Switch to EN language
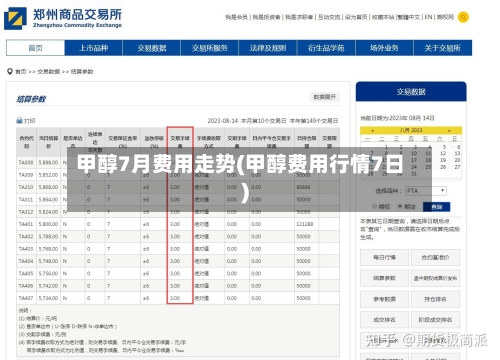This screenshot has width=500, height=360. [428, 17]
